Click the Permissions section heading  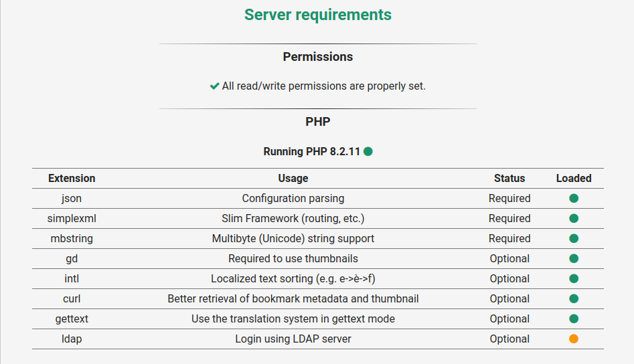pos(317,57)
